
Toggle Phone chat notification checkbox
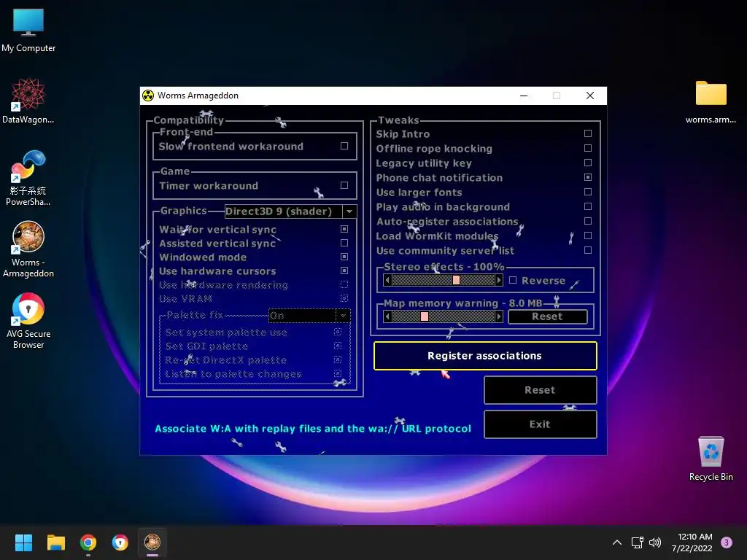click(x=588, y=177)
